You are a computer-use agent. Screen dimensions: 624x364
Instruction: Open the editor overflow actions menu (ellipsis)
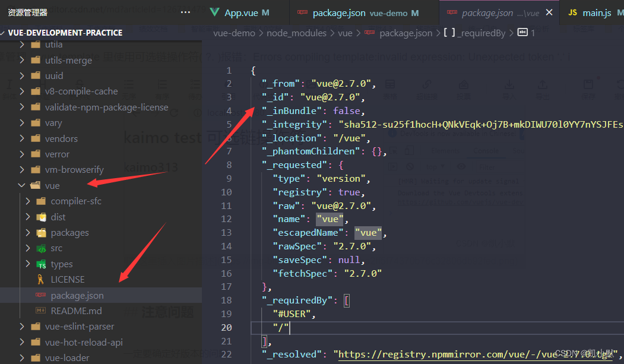[185, 11]
